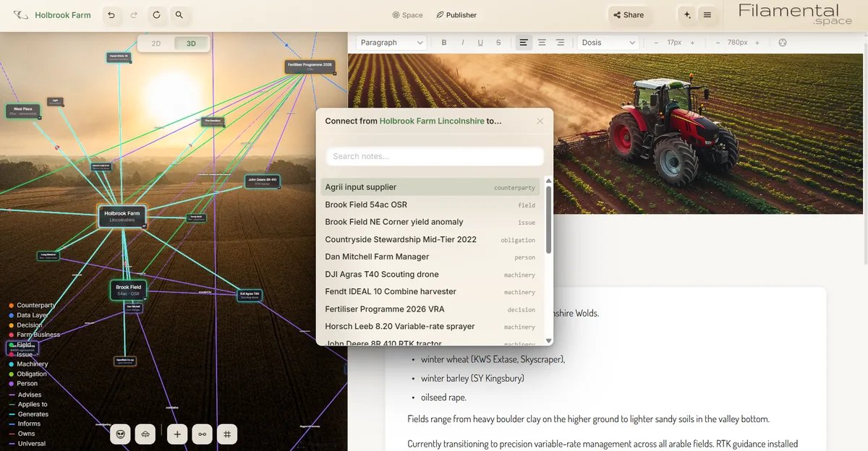Click the West Piece graph node

coord(23,111)
